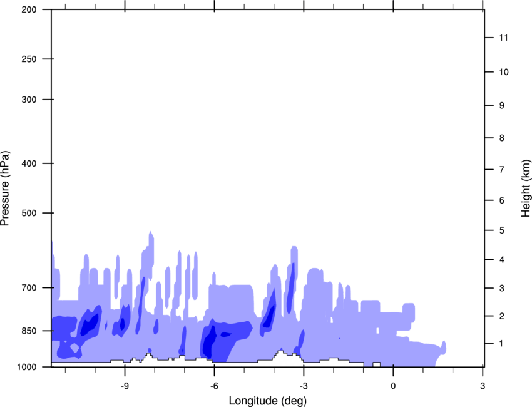This screenshot has height=407, width=532.
Task: Click the 10 km height tick label
Action: (503, 72)
